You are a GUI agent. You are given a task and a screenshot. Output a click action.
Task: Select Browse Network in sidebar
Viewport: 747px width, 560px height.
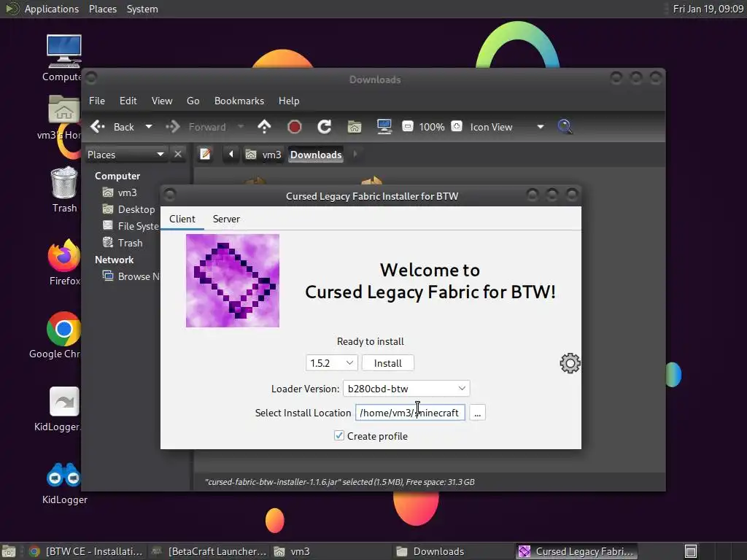pyautogui.click(x=131, y=276)
